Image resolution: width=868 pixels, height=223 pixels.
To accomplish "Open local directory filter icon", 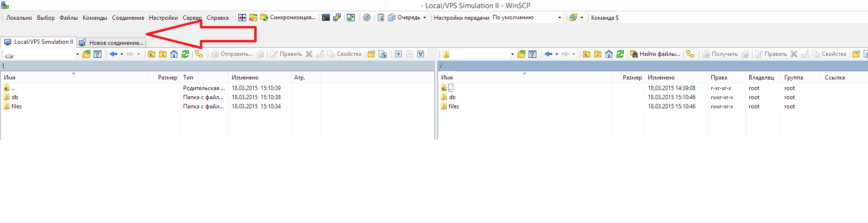I will tap(98, 54).
